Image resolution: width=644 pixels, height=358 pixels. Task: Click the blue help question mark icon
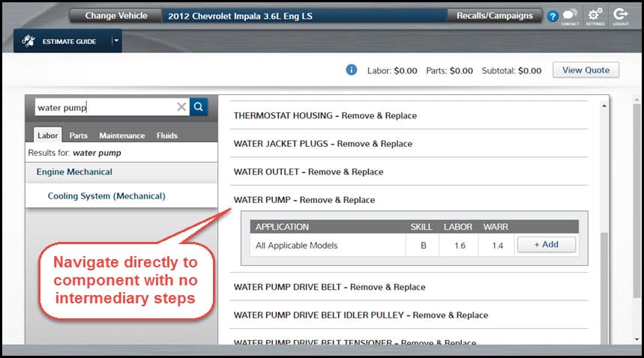553,16
